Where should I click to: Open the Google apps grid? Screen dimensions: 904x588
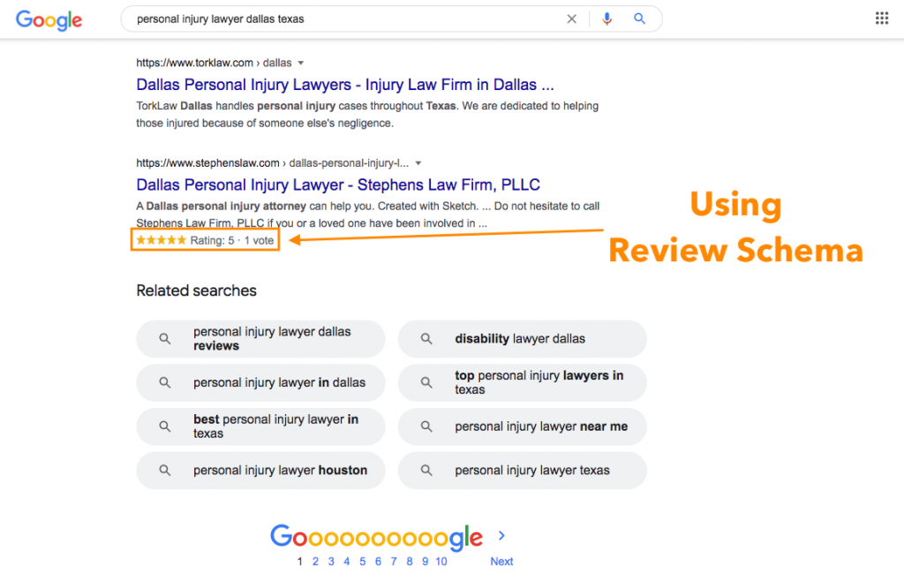coord(882,18)
